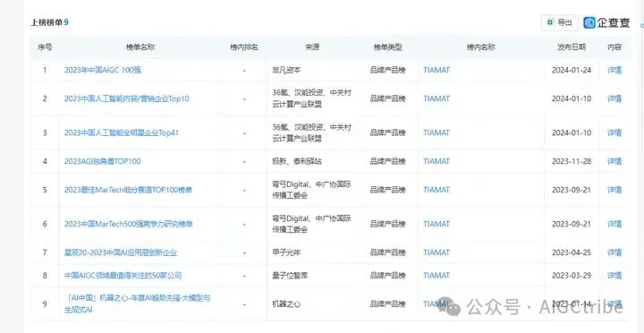Select the 机器之心 source cell in row 9
644x333 pixels.
pos(286,304)
